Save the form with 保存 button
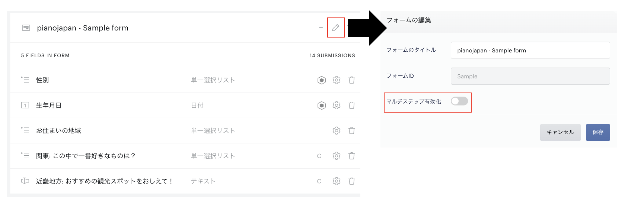644x217 pixels. click(x=598, y=132)
